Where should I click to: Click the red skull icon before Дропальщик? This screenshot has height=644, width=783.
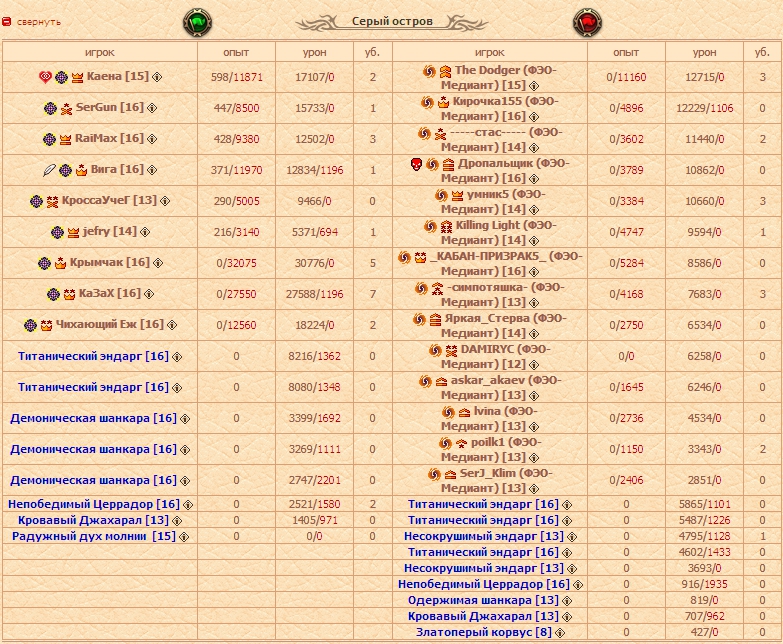(x=416, y=164)
